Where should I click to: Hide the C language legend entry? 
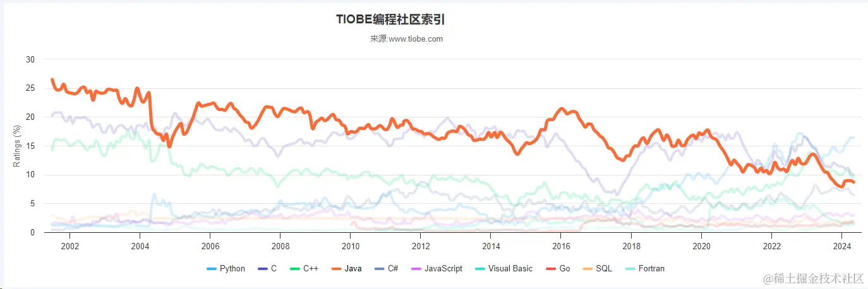pos(267,268)
